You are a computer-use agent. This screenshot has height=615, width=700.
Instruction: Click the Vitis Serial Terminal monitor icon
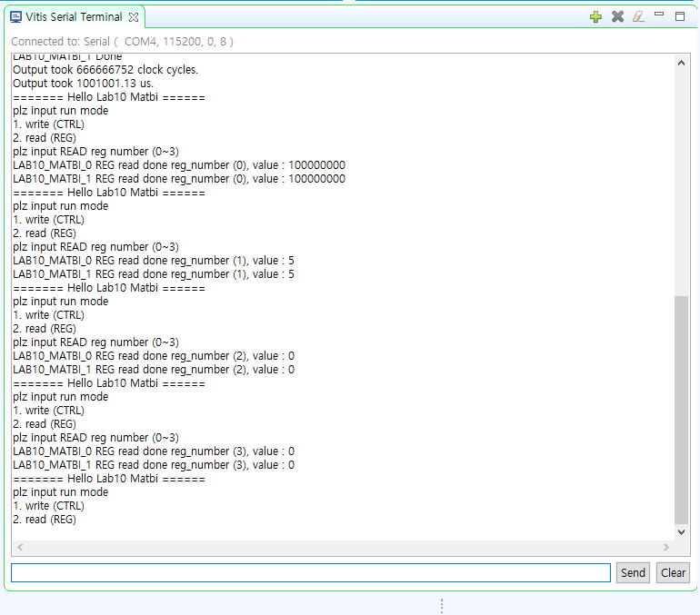click(15, 17)
